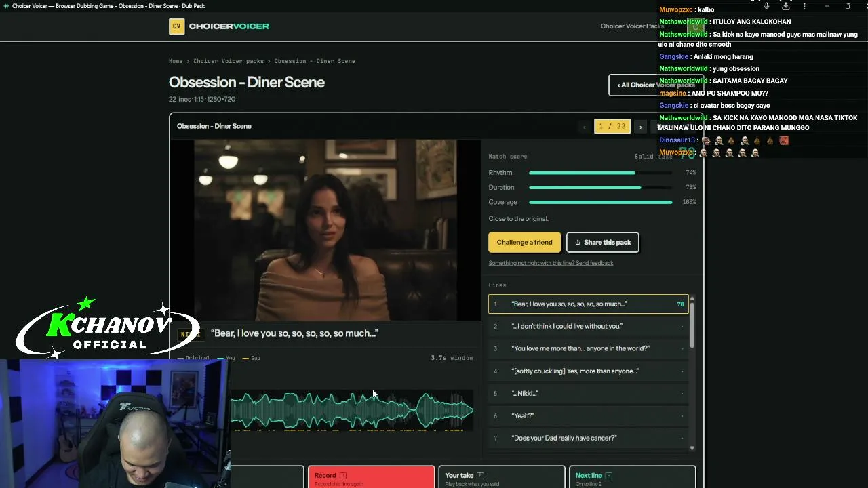This screenshot has height=488, width=868.
Task: Click the All Choicer Voicer packs button
Action: [655, 85]
